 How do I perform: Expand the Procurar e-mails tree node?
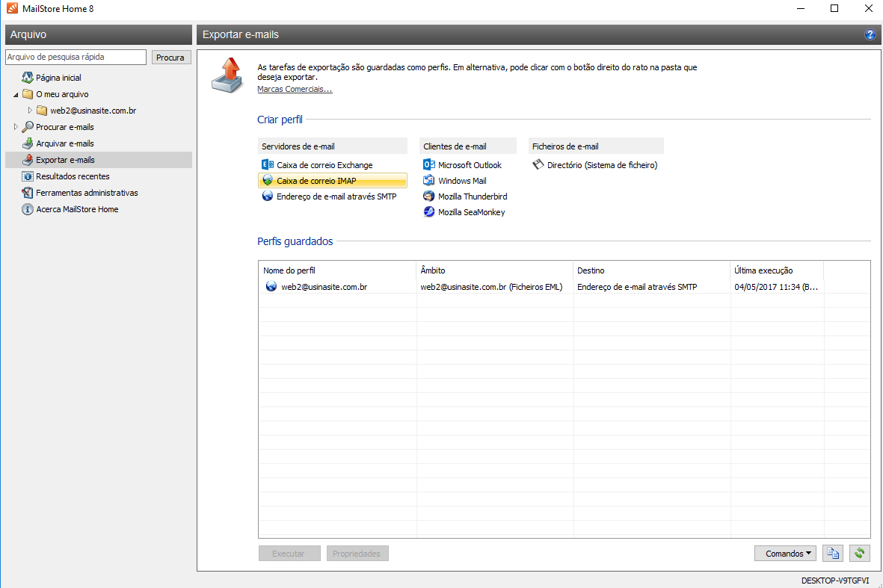coord(16,127)
